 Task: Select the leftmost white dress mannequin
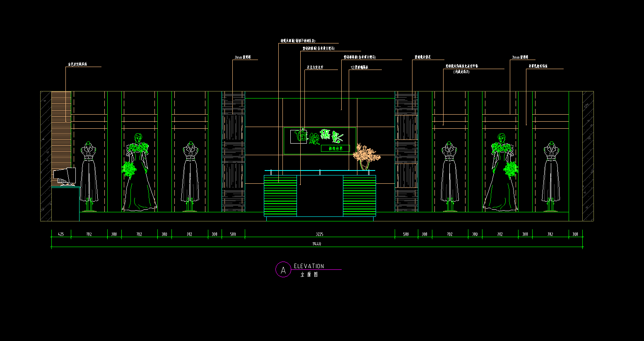click(89, 177)
